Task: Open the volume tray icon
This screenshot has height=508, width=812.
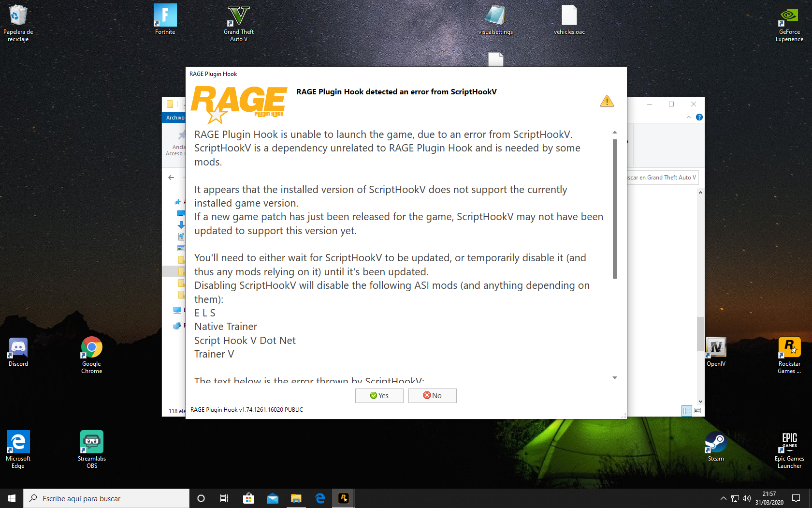Action: pos(747,498)
